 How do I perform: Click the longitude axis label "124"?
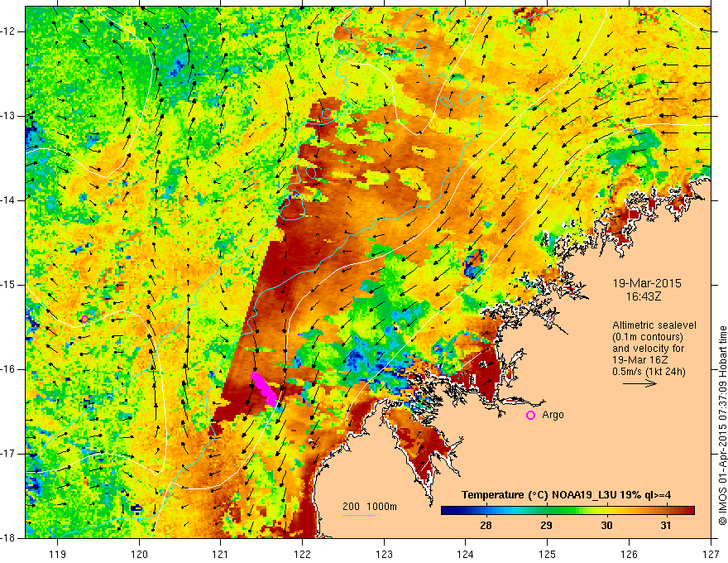point(466,554)
